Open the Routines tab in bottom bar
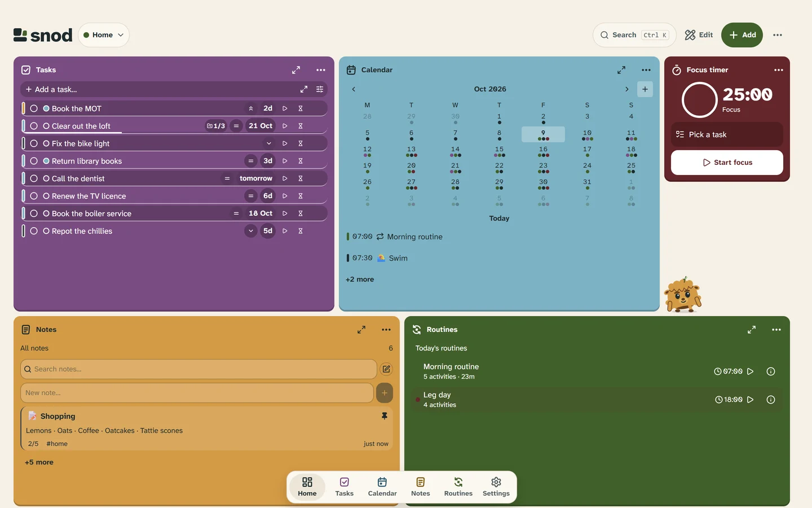 coord(458,487)
